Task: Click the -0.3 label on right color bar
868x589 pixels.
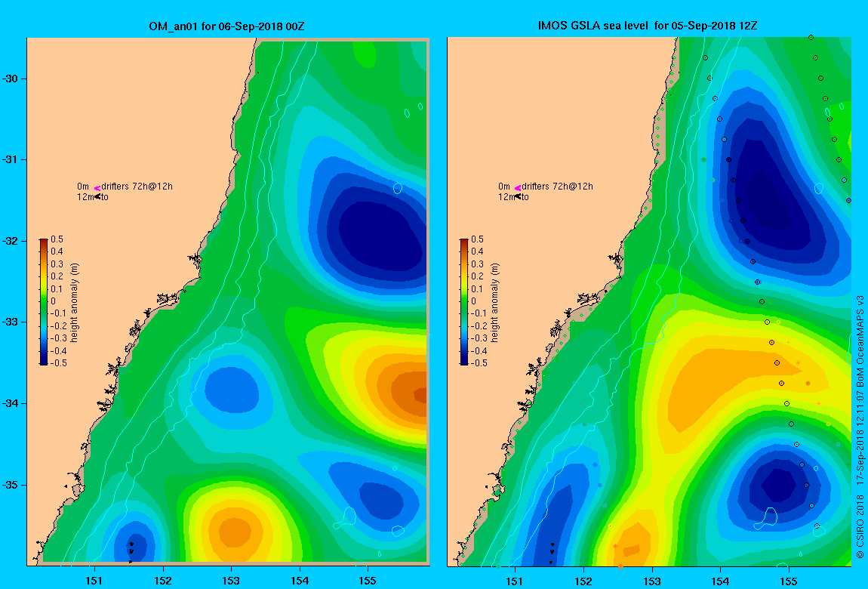Action: point(478,338)
